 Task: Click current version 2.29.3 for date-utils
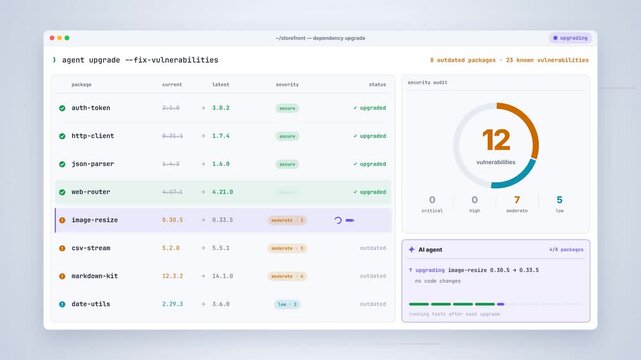(173, 304)
